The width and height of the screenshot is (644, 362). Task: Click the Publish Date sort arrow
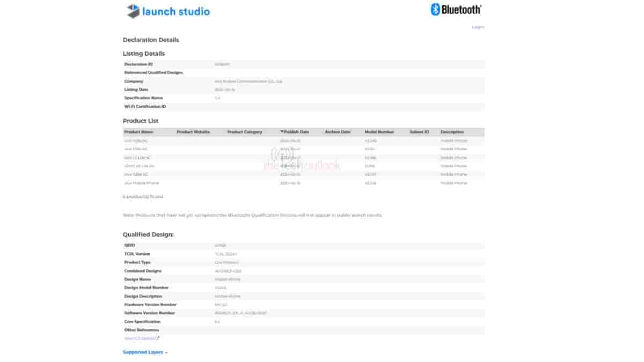coord(282,132)
